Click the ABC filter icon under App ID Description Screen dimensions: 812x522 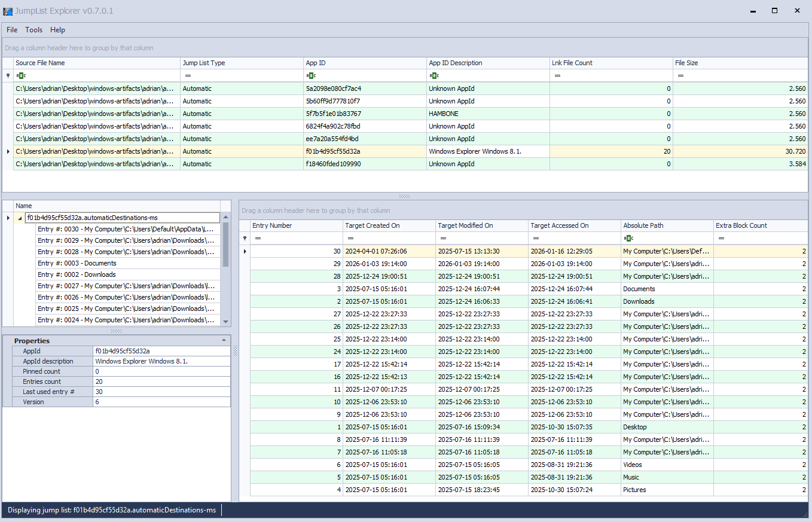click(x=434, y=76)
